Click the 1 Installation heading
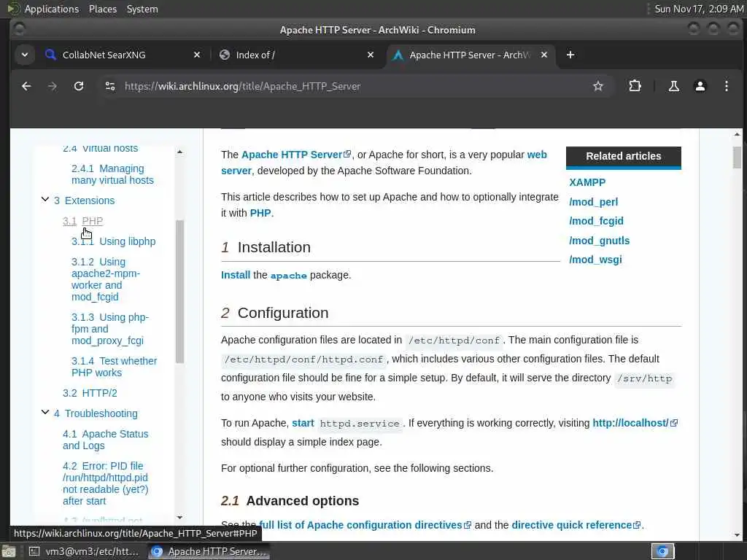 266,247
